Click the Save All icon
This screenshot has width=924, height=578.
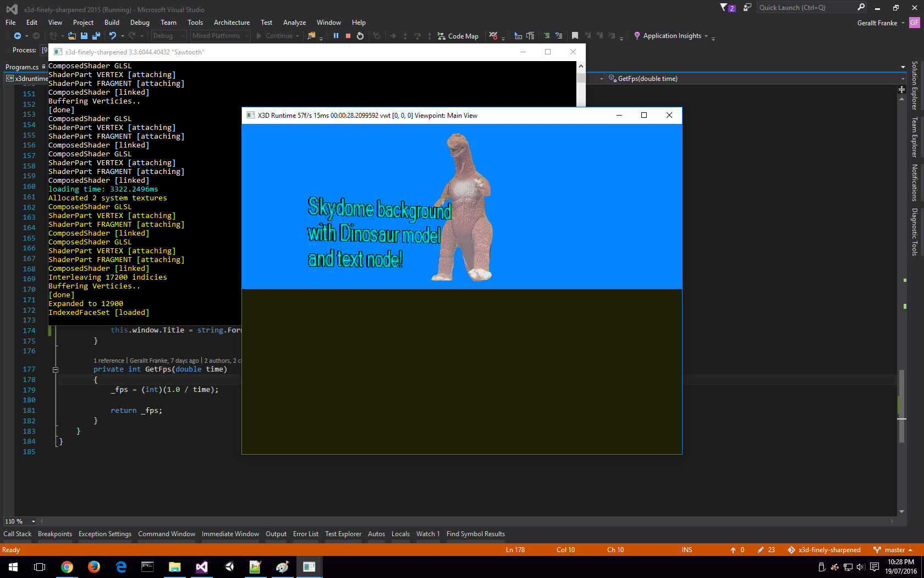click(96, 36)
